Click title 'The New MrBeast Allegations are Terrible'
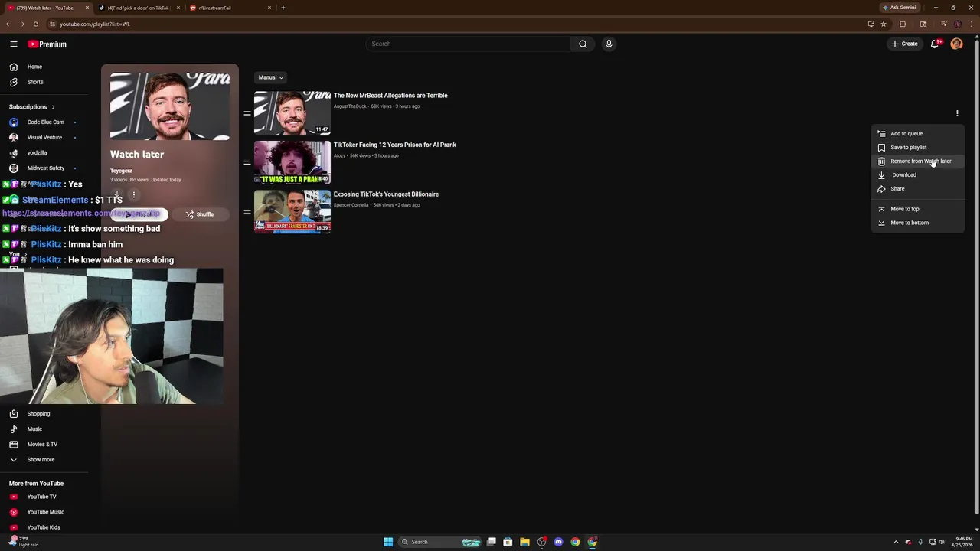Image resolution: width=980 pixels, height=551 pixels. pos(390,96)
